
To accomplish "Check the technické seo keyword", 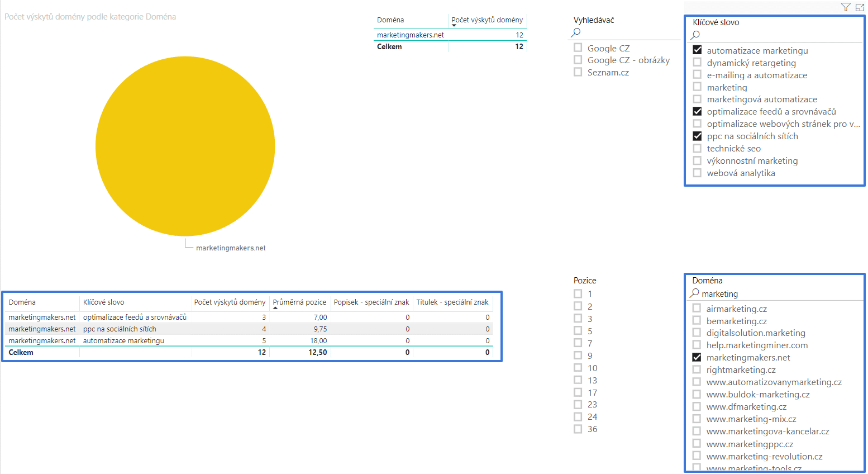I will pos(697,149).
